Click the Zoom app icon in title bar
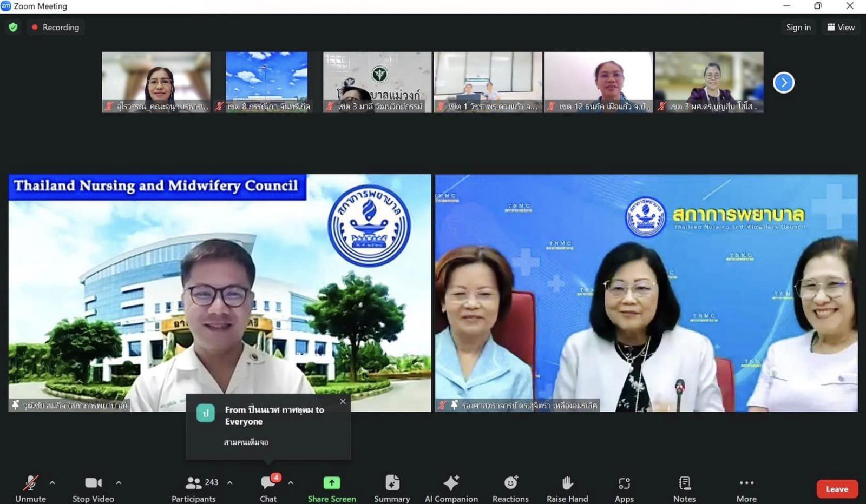 [6, 6]
